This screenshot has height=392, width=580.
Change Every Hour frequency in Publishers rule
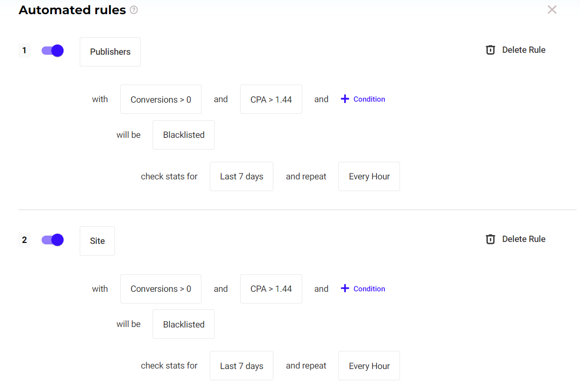tap(369, 176)
